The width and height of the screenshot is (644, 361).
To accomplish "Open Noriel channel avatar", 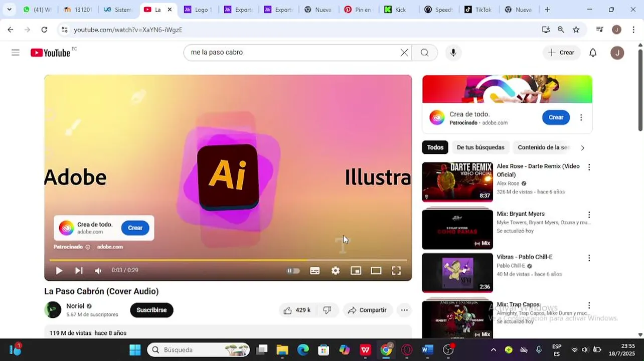I will (53, 310).
